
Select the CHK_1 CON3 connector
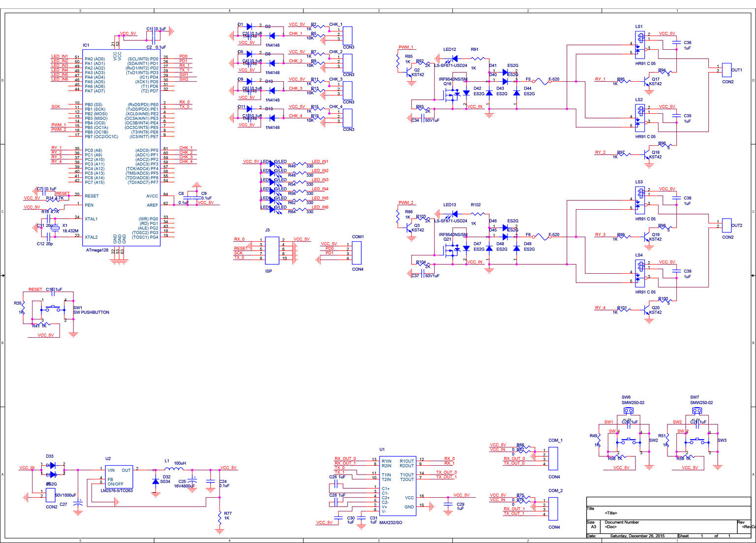pyautogui.click(x=347, y=35)
